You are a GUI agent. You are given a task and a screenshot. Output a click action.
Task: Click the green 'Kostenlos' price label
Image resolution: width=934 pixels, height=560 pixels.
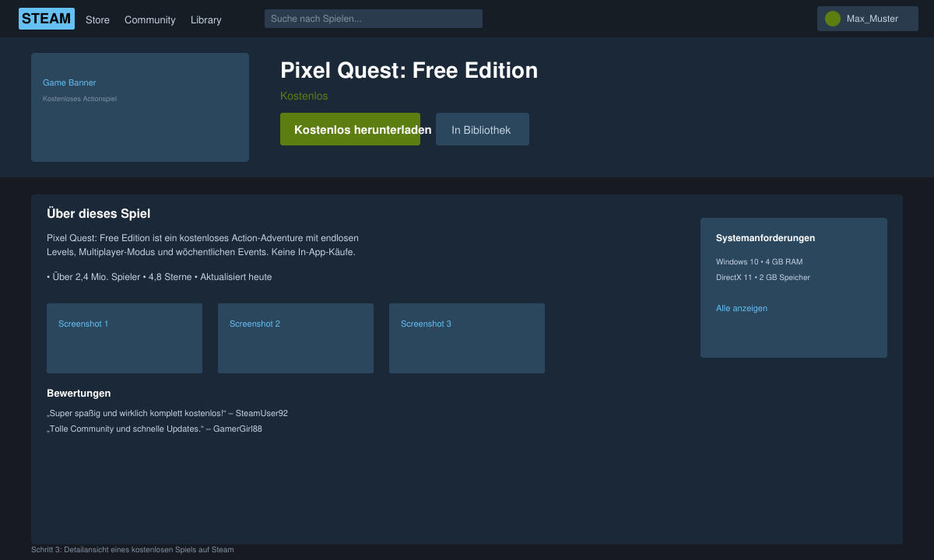coord(304,96)
